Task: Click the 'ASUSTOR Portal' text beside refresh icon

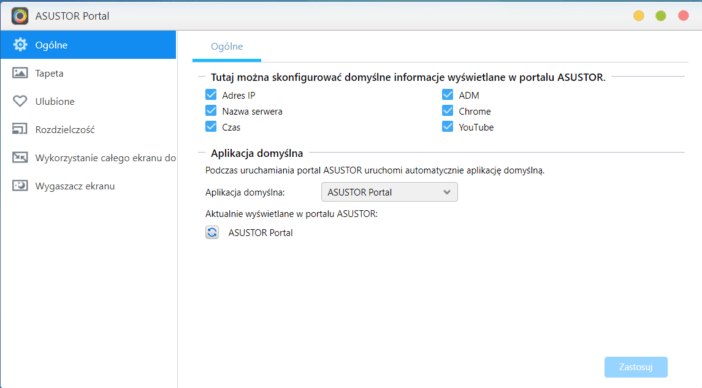Action: pos(261,233)
